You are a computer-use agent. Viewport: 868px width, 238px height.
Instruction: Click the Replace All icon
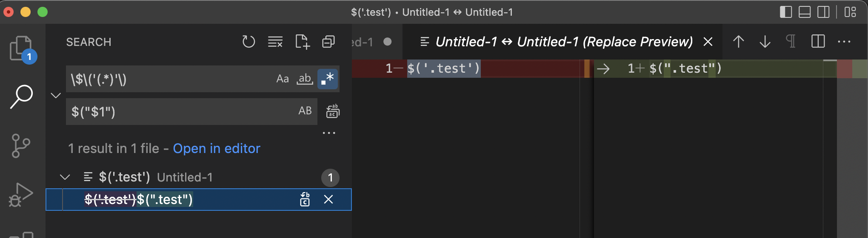[x=332, y=111]
